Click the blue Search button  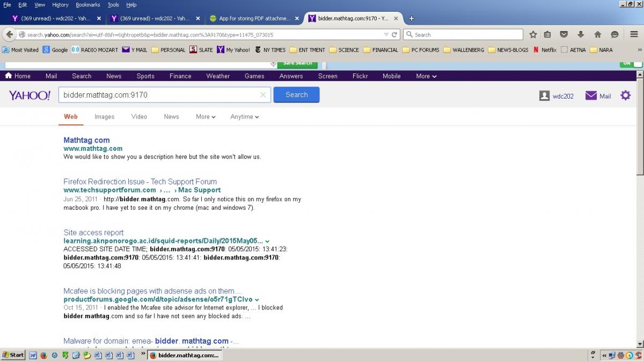296,95
